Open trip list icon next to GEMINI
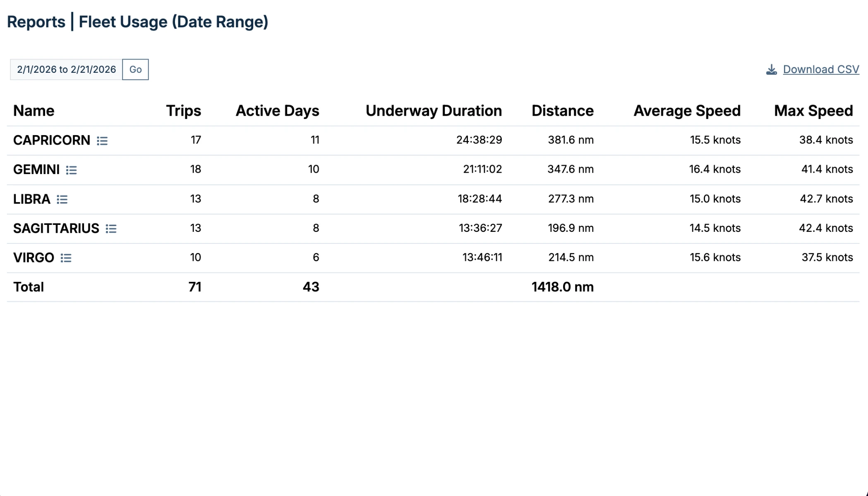The height and width of the screenshot is (496, 868). 71,170
